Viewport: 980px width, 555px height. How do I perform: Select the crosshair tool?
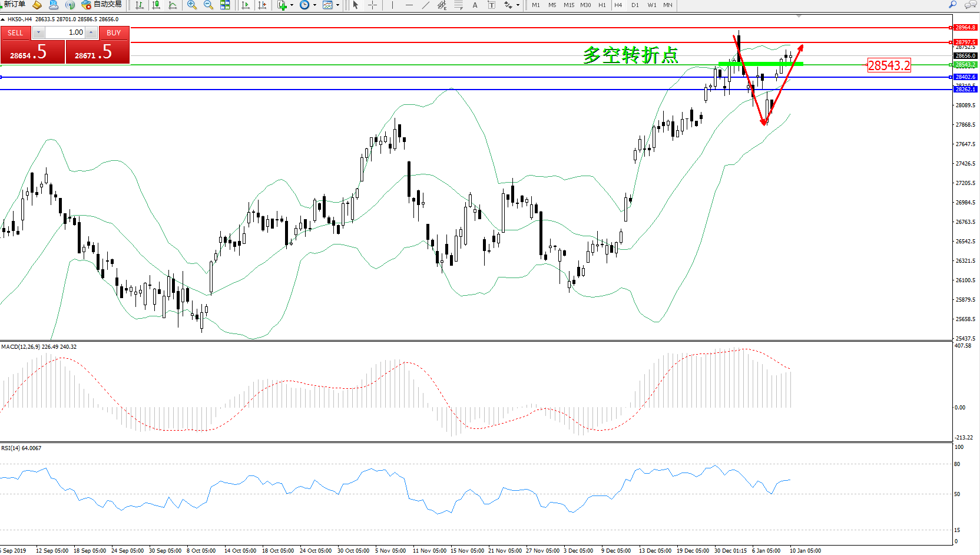click(x=373, y=5)
